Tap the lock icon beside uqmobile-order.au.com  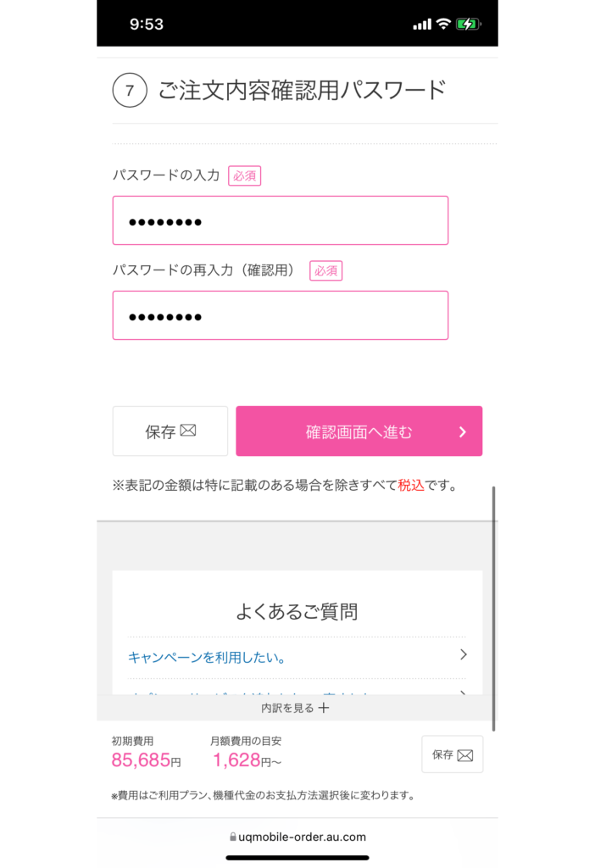click(233, 837)
